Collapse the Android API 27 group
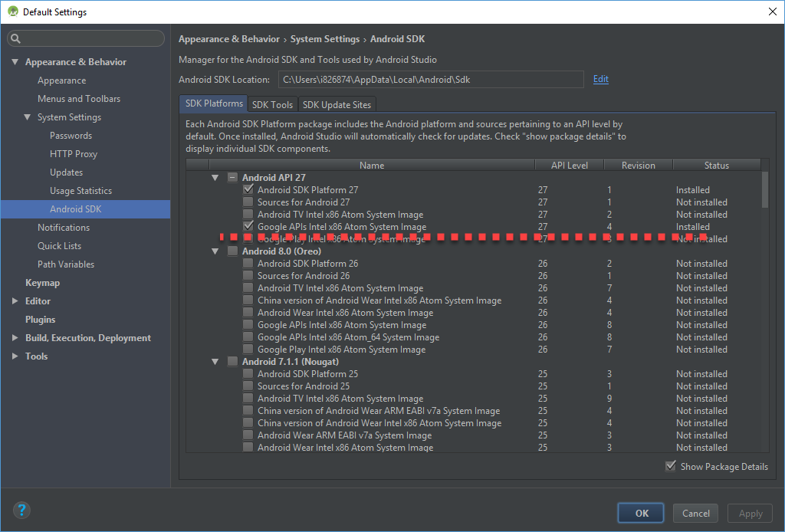The height and width of the screenshot is (532, 785). [x=215, y=177]
